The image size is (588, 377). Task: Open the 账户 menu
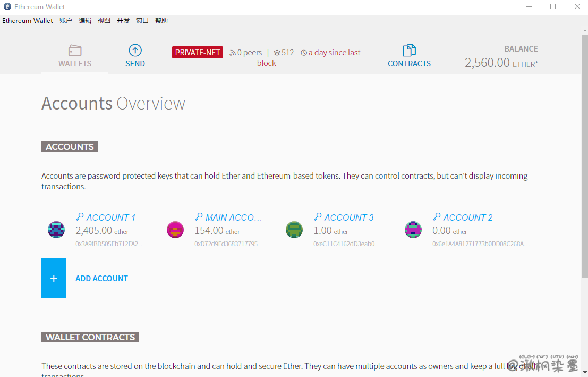66,21
